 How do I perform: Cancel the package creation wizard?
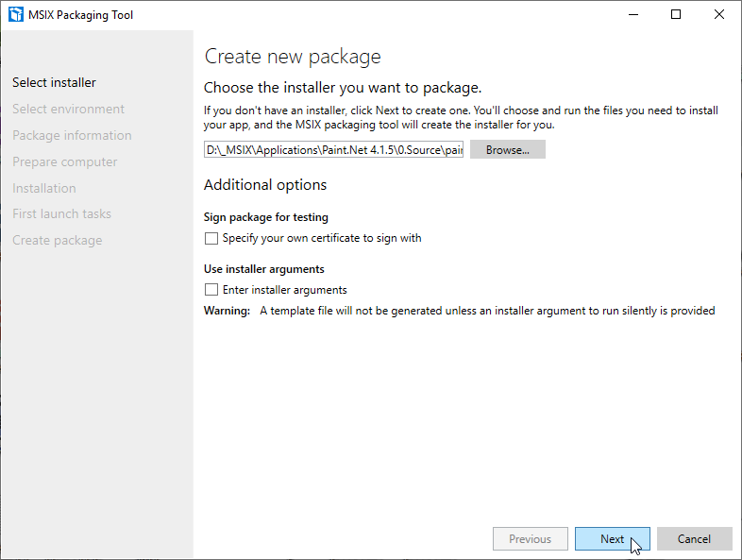click(694, 539)
